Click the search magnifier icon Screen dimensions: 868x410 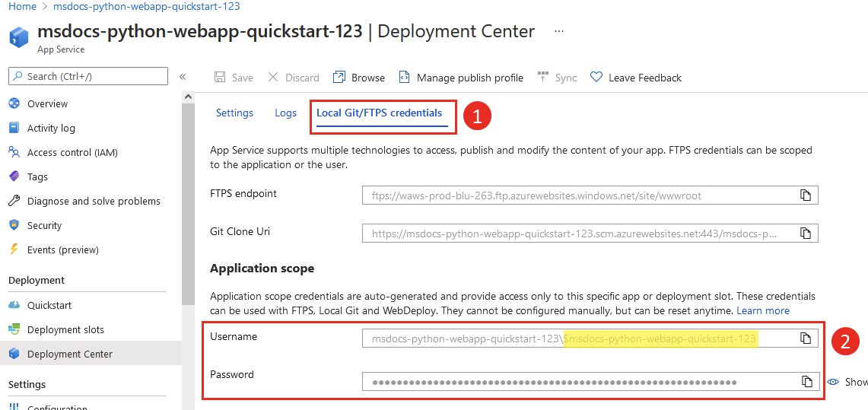tap(19, 76)
